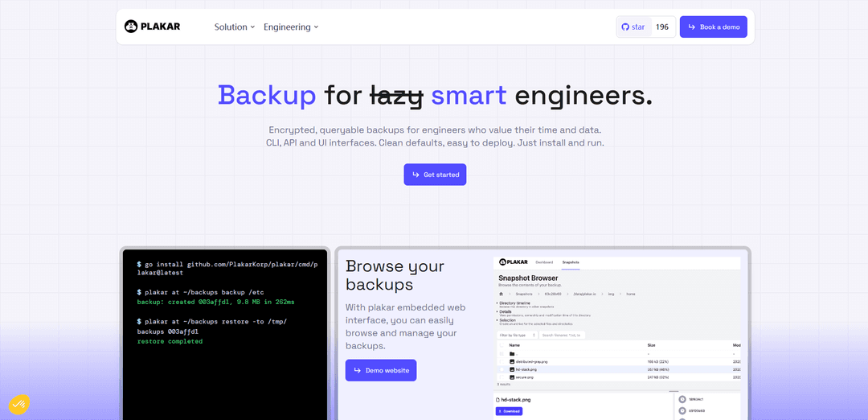
Task: Click the distributed-gray.png image file icon
Action: (512, 362)
